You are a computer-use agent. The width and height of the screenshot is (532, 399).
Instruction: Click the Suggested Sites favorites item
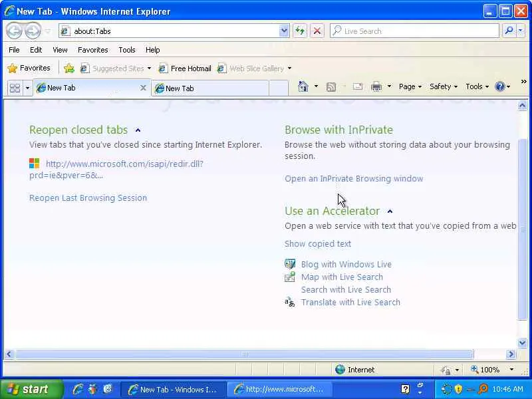coord(115,68)
